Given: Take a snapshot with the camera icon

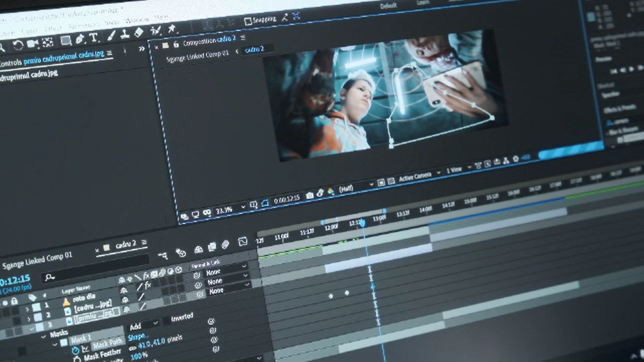Looking at the screenshot, I should (x=310, y=195).
